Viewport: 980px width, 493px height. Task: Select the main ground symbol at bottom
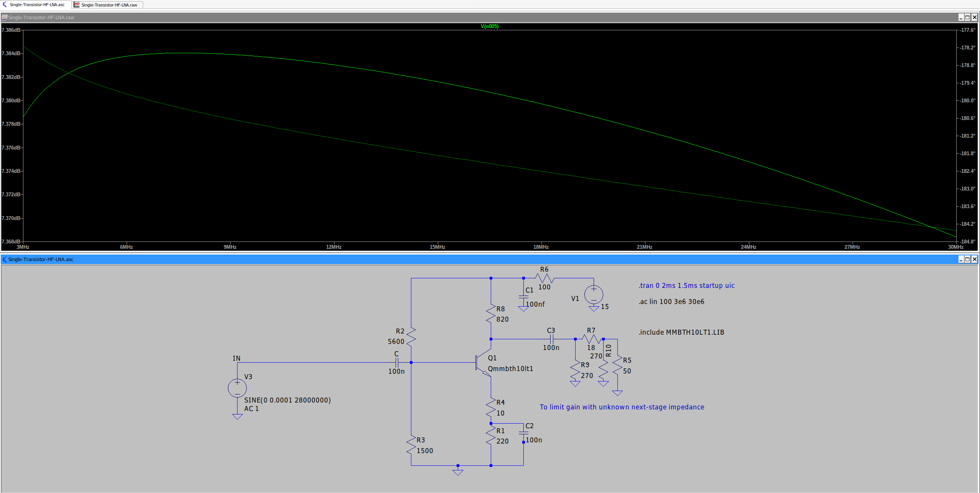pyautogui.click(x=458, y=472)
